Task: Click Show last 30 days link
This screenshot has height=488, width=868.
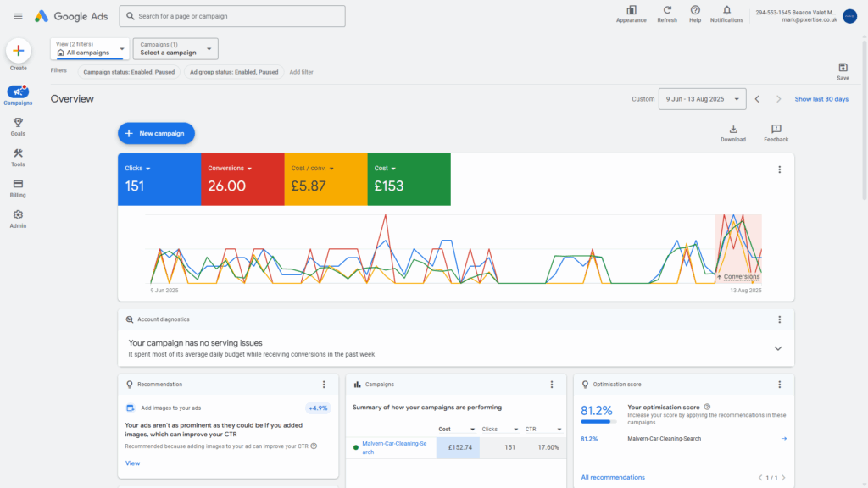Action: (821, 99)
